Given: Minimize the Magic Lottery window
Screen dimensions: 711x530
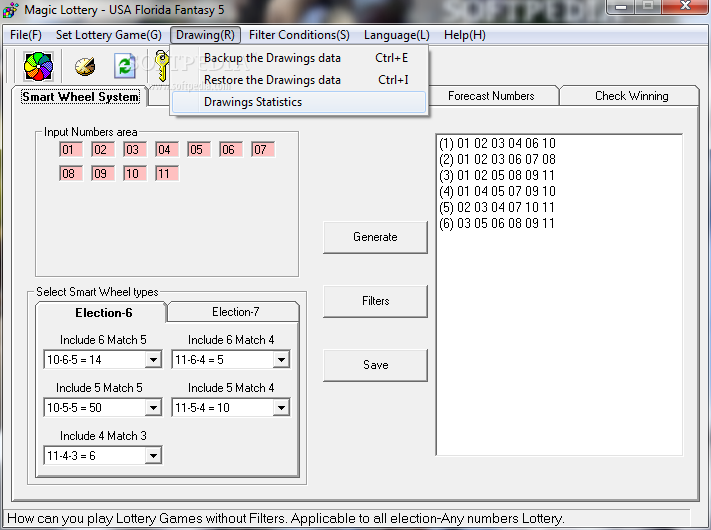Looking at the screenshot, I should pyautogui.click(x=622, y=7).
